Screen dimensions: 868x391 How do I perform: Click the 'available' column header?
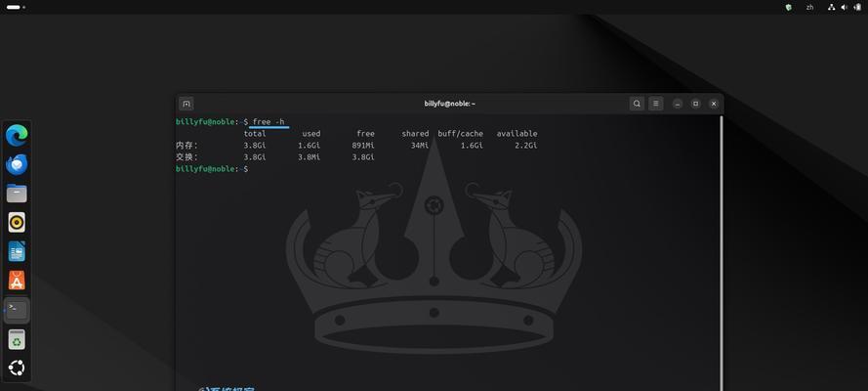tap(517, 134)
